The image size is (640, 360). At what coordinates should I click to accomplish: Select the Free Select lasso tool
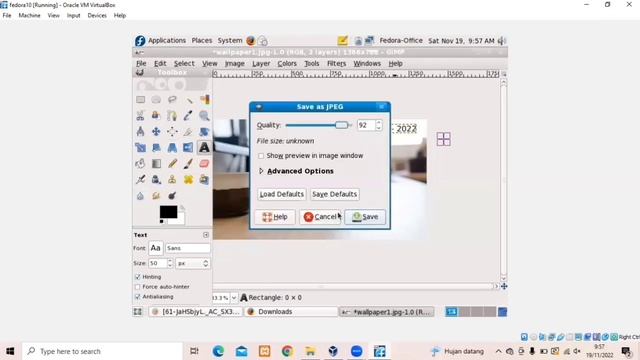point(172,100)
